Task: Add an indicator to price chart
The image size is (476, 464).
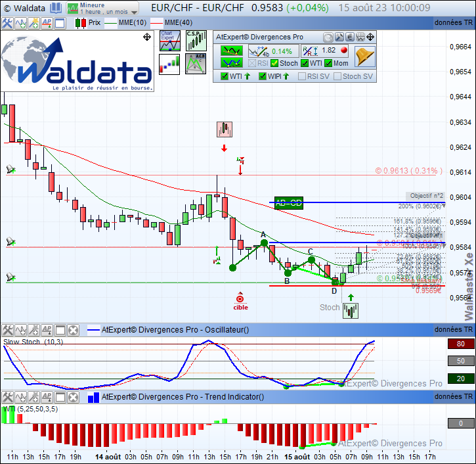Action: pos(20,23)
